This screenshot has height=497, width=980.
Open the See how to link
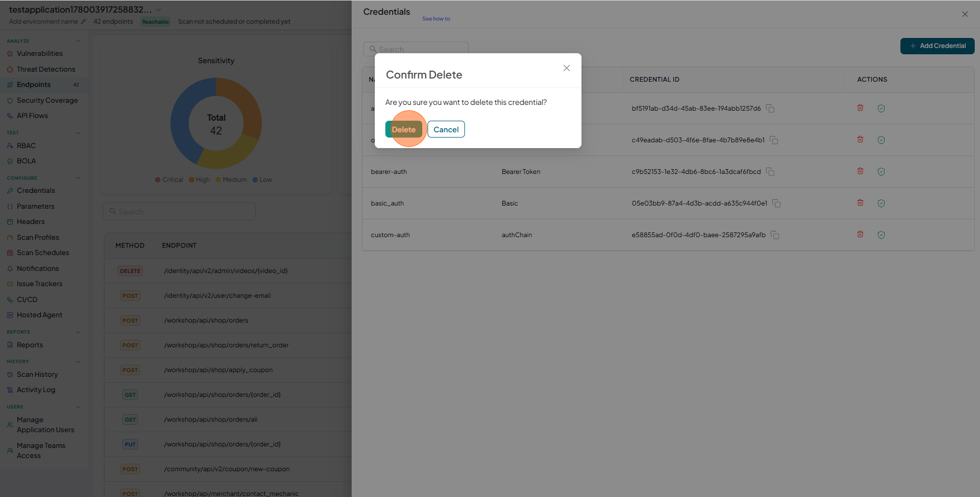[x=436, y=18]
